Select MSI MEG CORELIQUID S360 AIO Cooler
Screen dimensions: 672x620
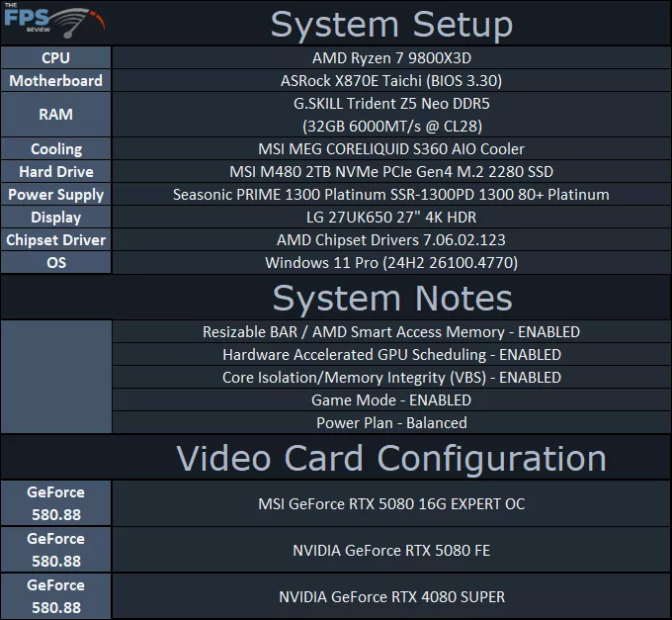[391, 148]
